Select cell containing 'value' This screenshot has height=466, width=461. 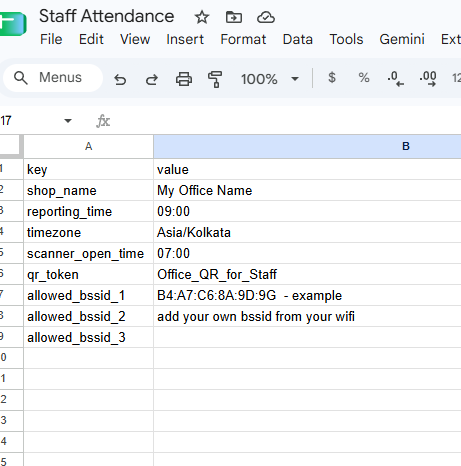tap(307, 169)
